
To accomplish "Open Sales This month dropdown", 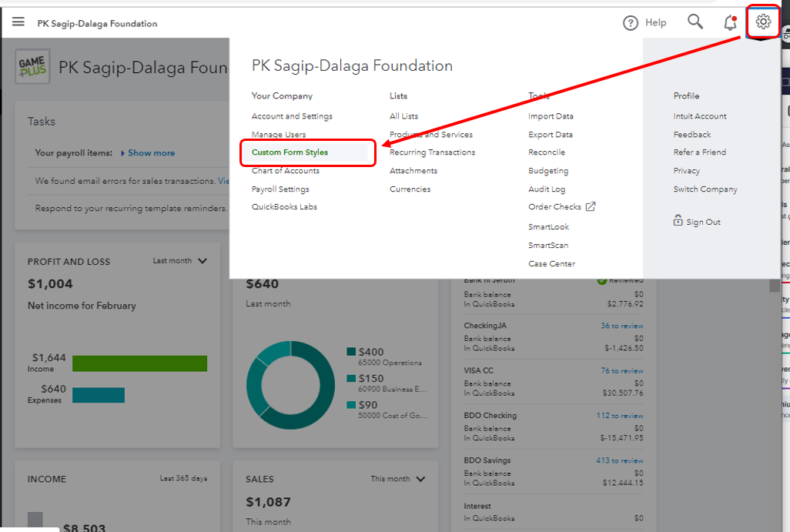I will click(398, 479).
